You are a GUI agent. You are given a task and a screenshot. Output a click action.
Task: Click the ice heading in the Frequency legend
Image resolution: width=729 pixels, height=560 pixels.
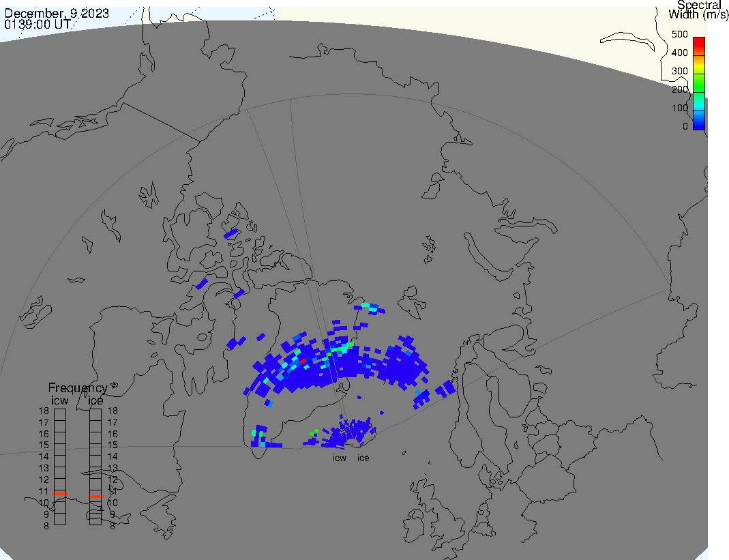95,400
